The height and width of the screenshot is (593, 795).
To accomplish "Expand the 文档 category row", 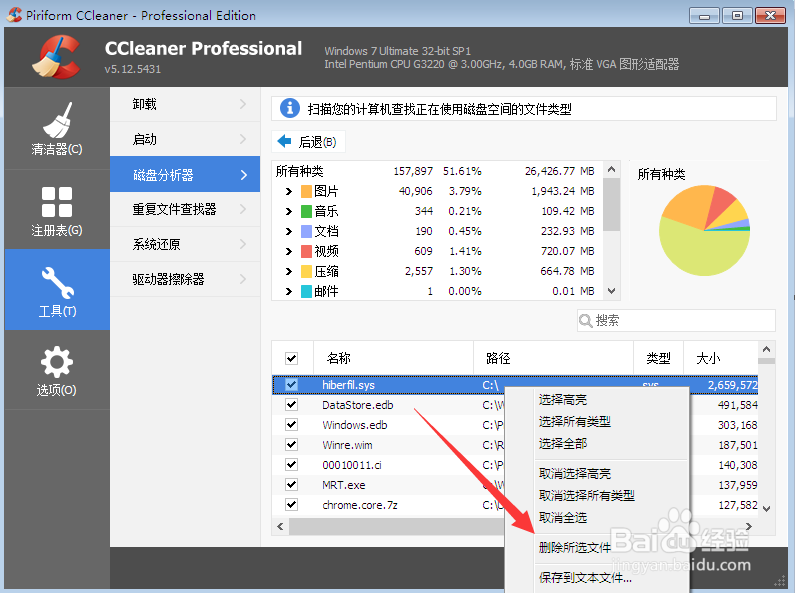I will tap(288, 232).
